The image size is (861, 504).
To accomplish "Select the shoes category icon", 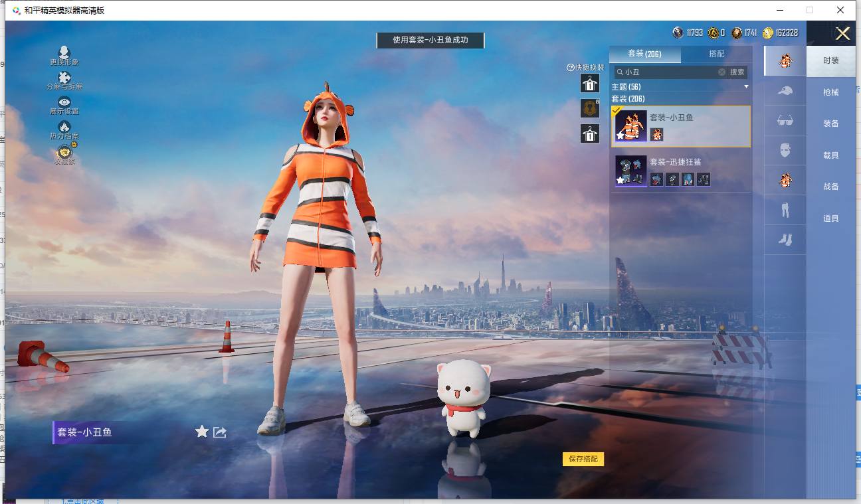I will point(785,240).
